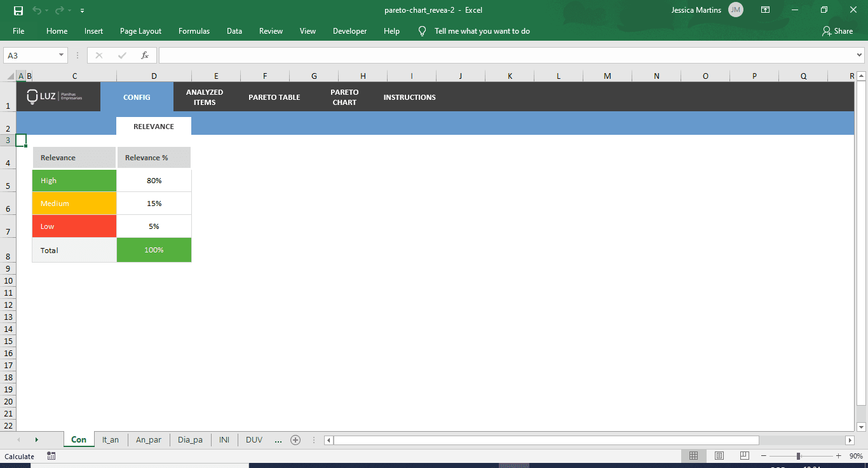868x468 pixels.
Task: Click the Insert Function fx icon
Action: click(144, 55)
